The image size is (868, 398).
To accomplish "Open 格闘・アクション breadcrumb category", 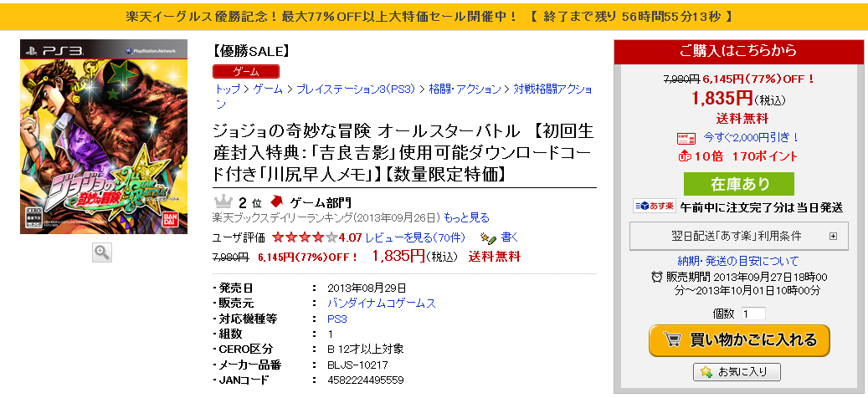I will pos(465,89).
